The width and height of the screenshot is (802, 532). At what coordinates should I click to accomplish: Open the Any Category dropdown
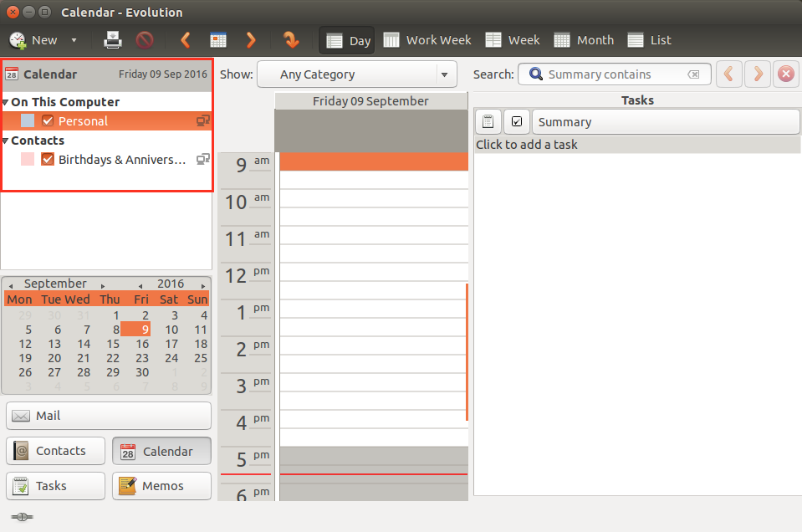[x=357, y=74]
